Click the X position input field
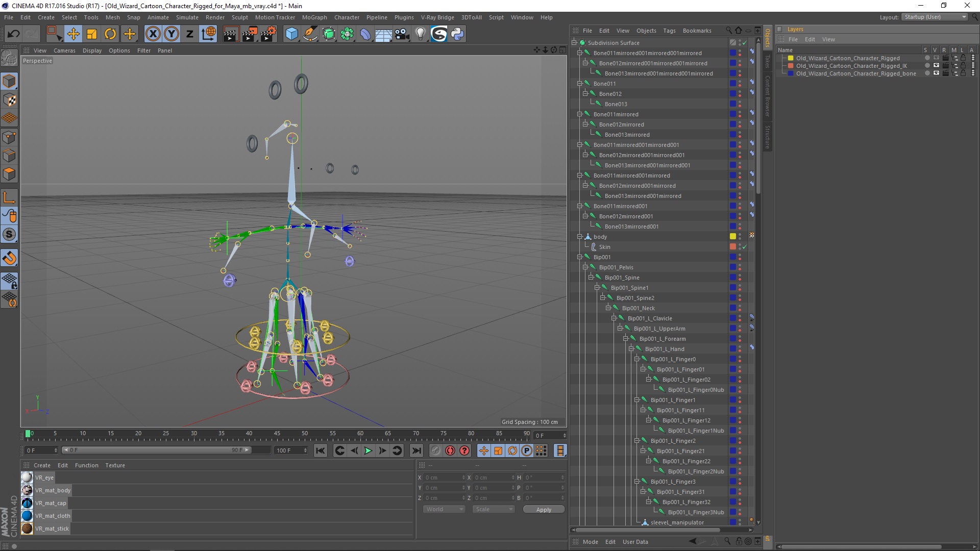The image size is (980, 551). pyautogui.click(x=444, y=478)
